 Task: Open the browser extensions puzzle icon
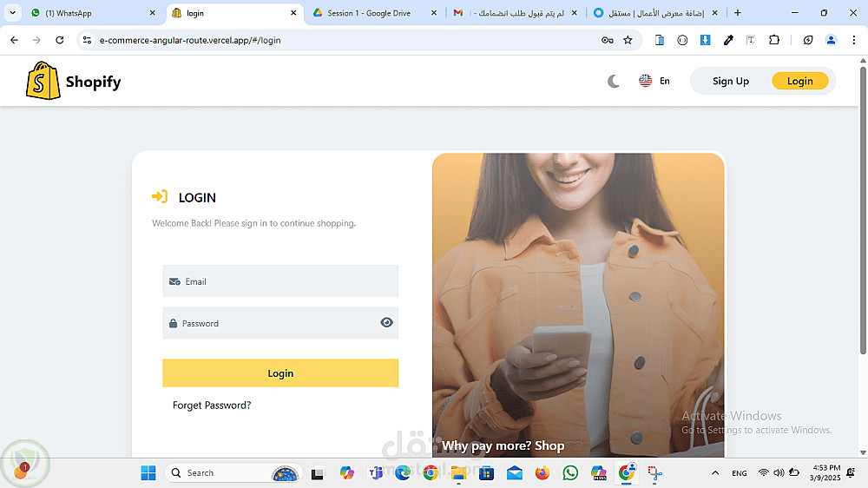[774, 40]
